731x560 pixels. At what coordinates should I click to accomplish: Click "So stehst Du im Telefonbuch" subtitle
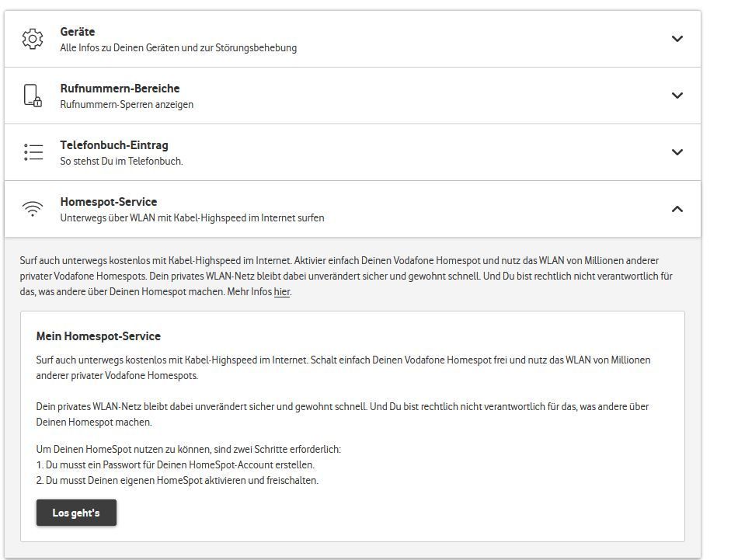(121, 161)
